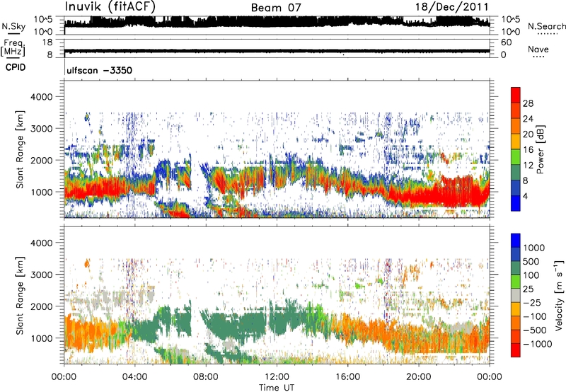Click the '28' label on the power color bar
Screen dimensions: 566x392
[x=528, y=103]
